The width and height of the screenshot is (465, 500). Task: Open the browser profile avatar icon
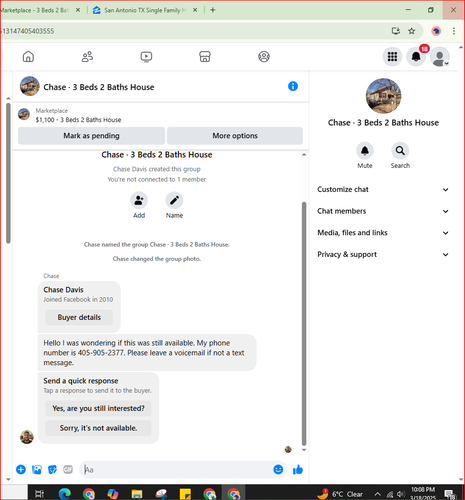point(436,31)
